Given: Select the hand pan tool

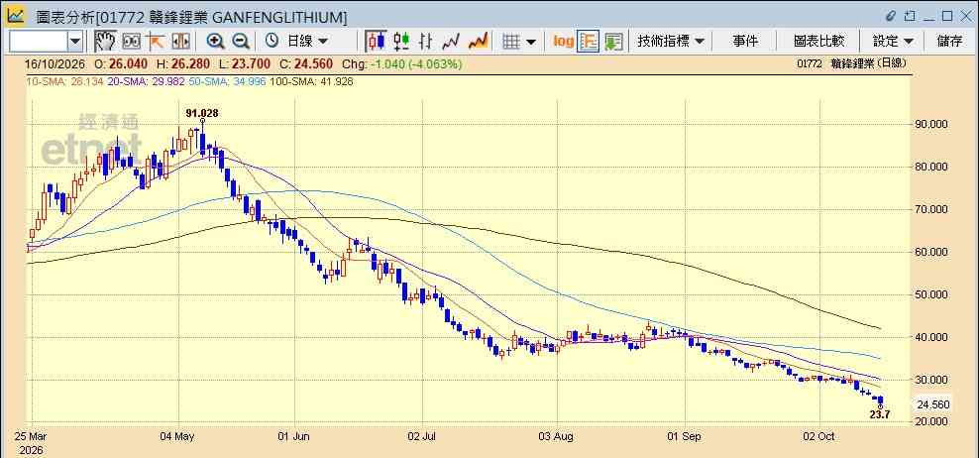Looking at the screenshot, I should click(x=105, y=42).
